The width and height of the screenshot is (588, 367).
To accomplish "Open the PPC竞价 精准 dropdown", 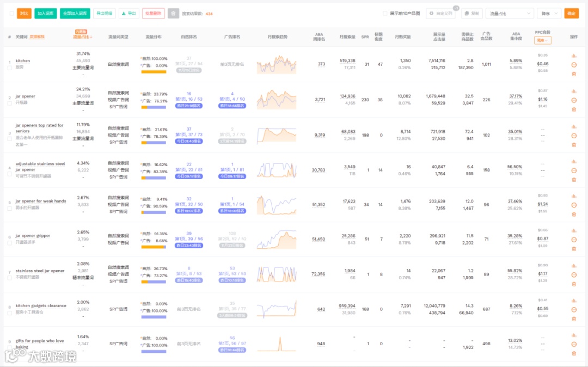I will pyautogui.click(x=542, y=40).
